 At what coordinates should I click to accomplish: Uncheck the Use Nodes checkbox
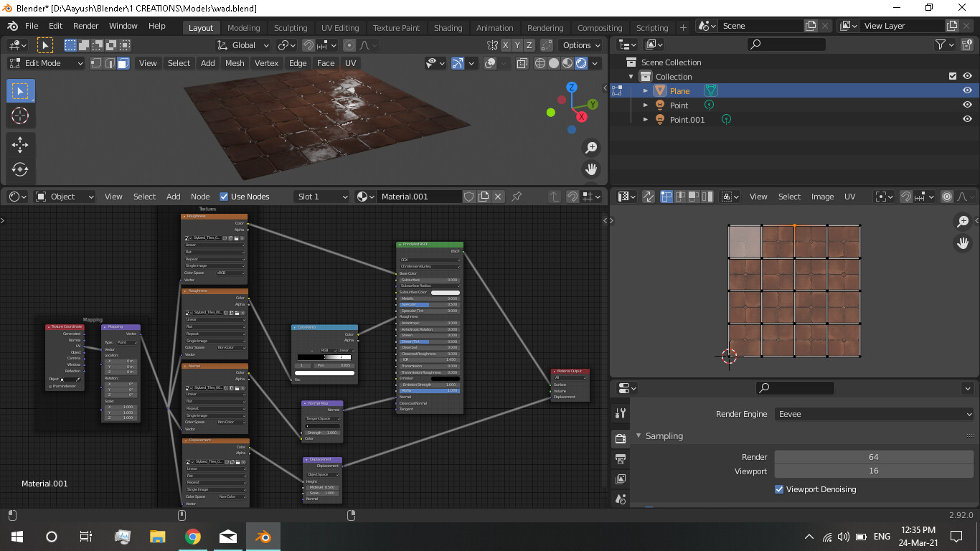pos(224,197)
